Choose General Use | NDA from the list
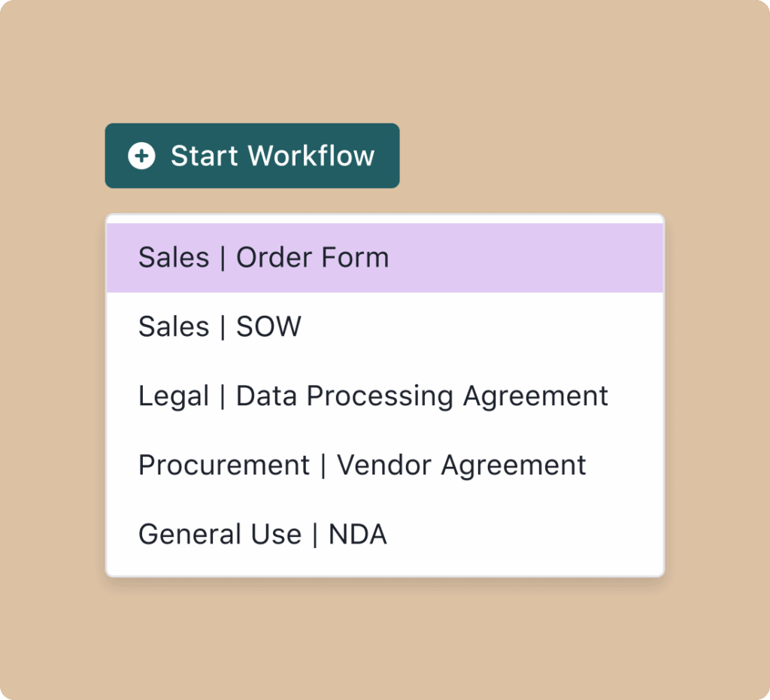This screenshot has width=770, height=700. (x=262, y=534)
